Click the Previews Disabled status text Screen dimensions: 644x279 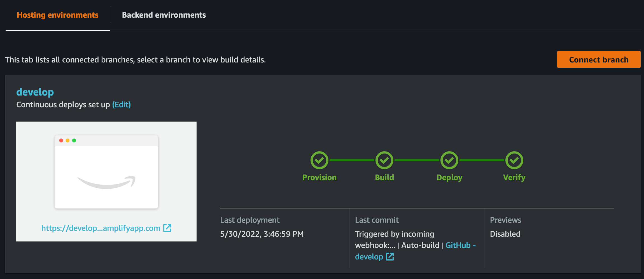point(505,234)
